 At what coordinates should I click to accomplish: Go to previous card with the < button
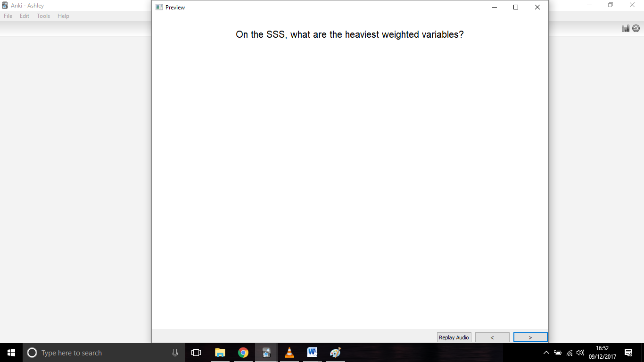pyautogui.click(x=492, y=337)
